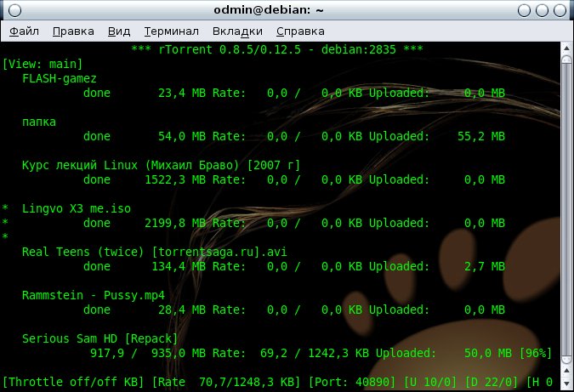Click the Rammstein mp4 torrent entry
Viewport: 574px width, 392px height.
tap(94, 295)
